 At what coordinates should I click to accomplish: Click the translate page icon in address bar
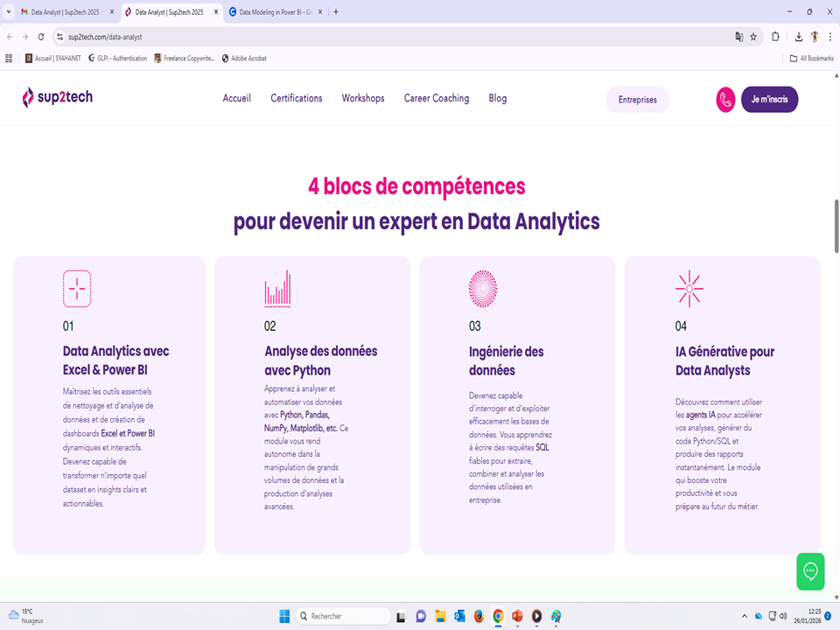(739, 37)
